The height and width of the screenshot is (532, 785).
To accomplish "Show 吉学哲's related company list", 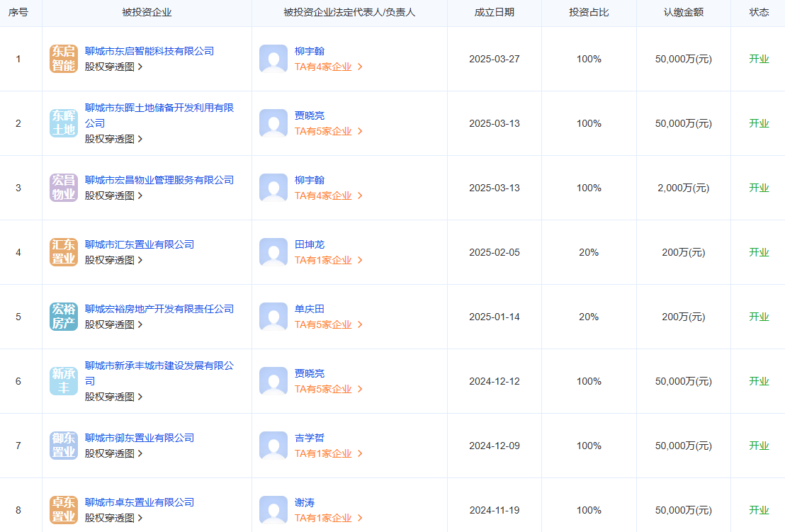I will point(328,453).
